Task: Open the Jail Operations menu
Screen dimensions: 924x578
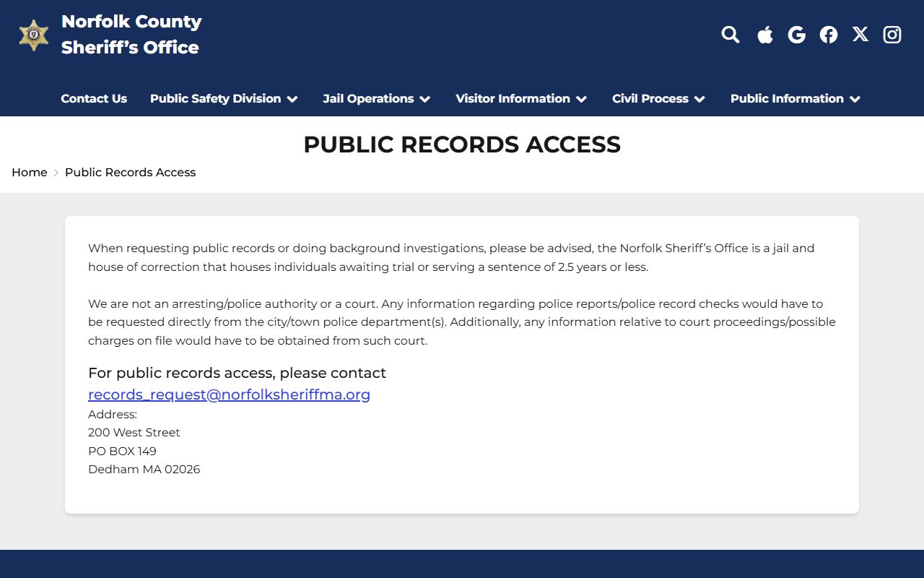Action: click(368, 98)
